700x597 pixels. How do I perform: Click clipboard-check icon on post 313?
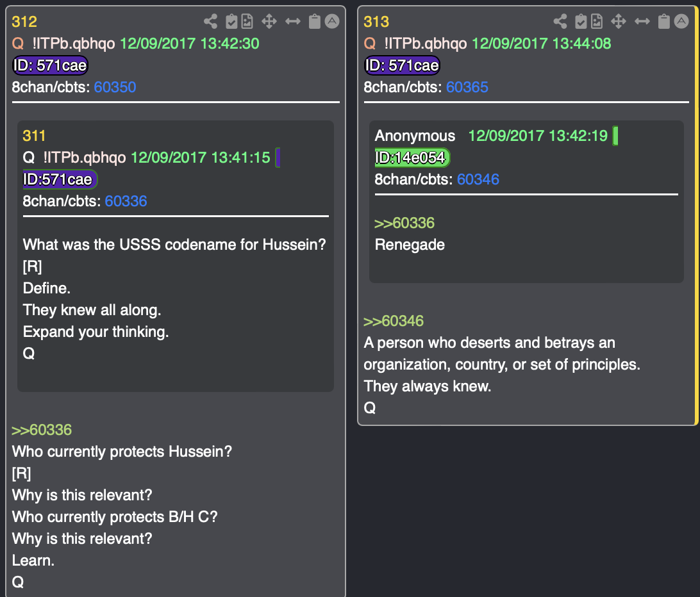[x=581, y=22]
